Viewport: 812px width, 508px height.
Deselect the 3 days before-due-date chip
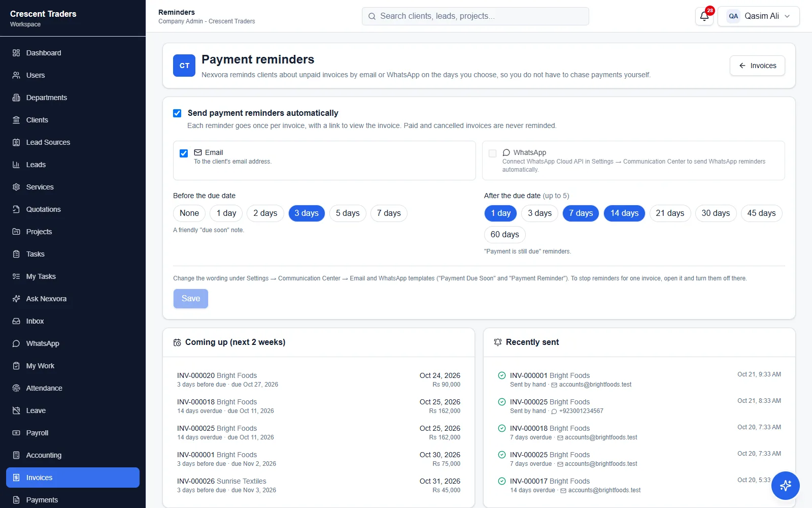point(307,213)
